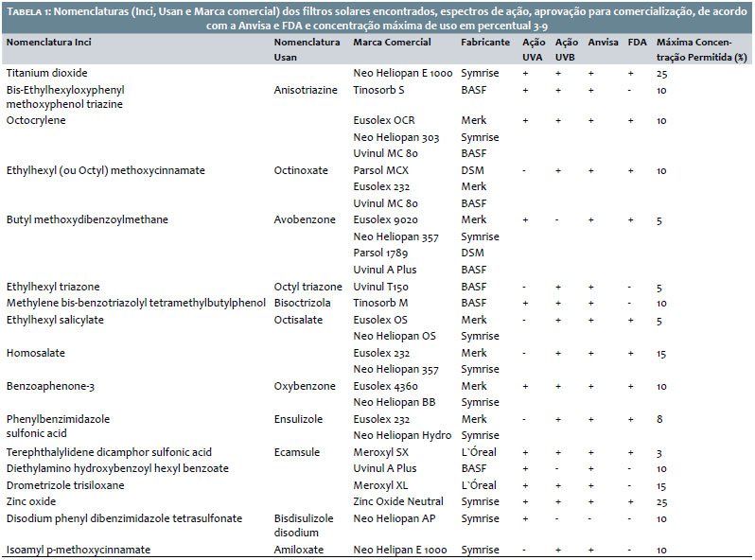Select 'Parsol 1789' brand cell

(x=380, y=254)
